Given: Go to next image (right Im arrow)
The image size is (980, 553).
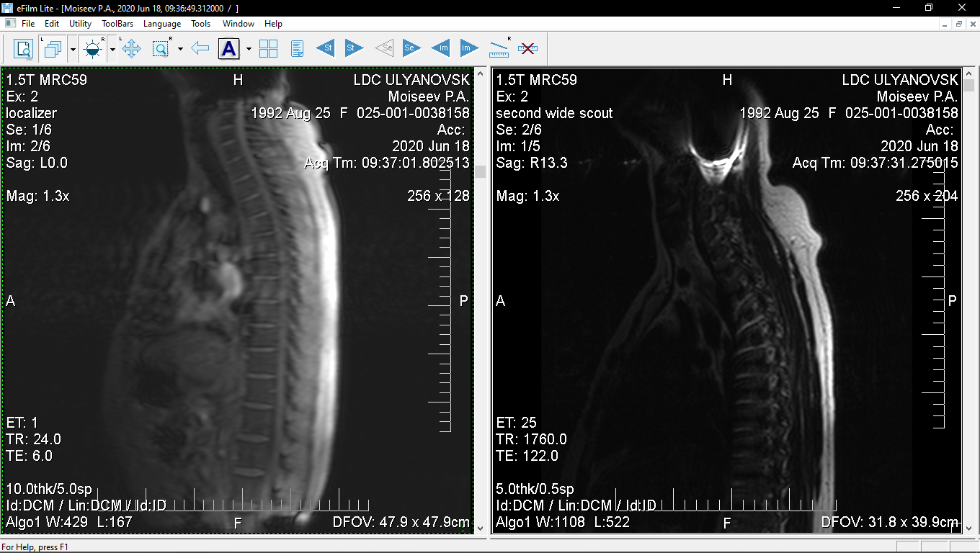Looking at the screenshot, I should tap(469, 49).
